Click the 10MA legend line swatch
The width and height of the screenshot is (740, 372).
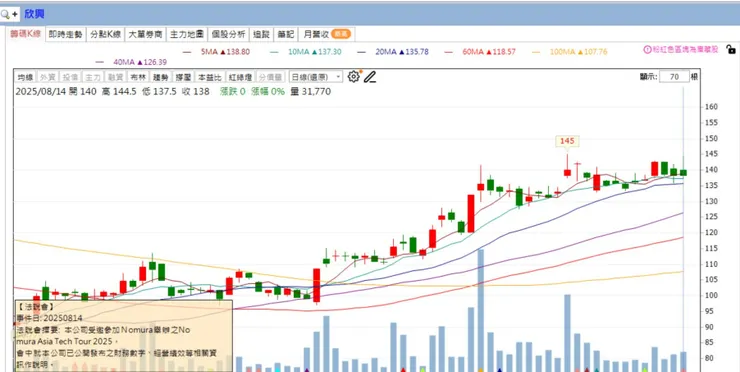pos(275,52)
